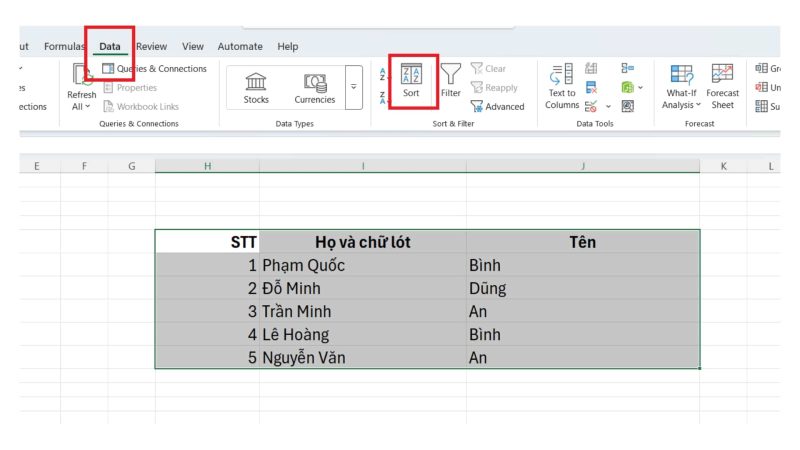Screen dimensions: 800x450
Task: Select 'An' in the Trần Minh row
Action: (x=583, y=311)
